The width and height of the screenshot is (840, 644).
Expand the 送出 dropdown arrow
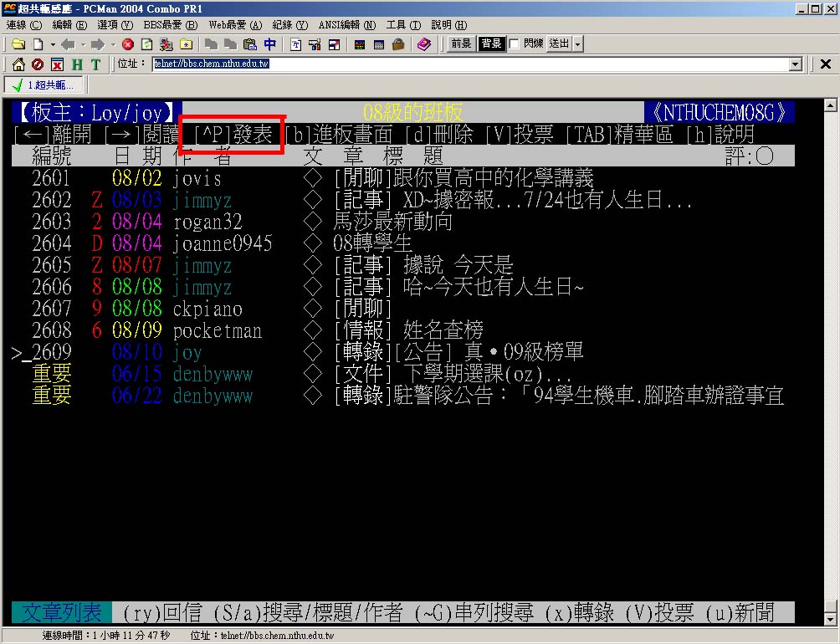tap(578, 44)
